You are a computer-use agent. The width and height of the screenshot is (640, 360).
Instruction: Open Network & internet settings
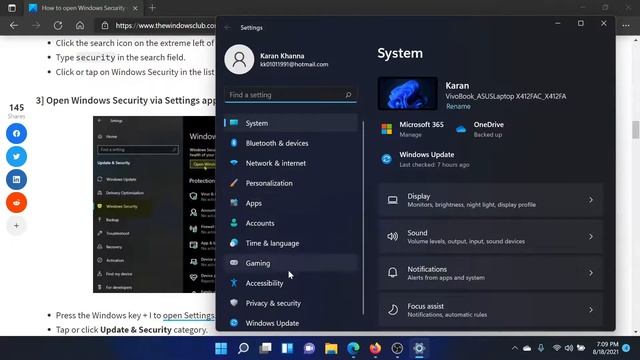pyautogui.click(x=291, y=163)
